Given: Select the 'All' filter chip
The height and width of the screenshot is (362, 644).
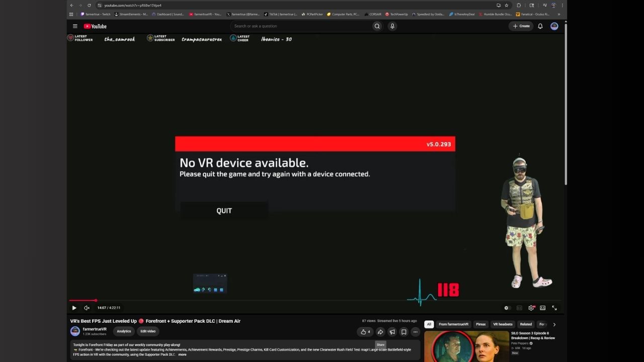Looking at the screenshot, I should tap(429, 324).
